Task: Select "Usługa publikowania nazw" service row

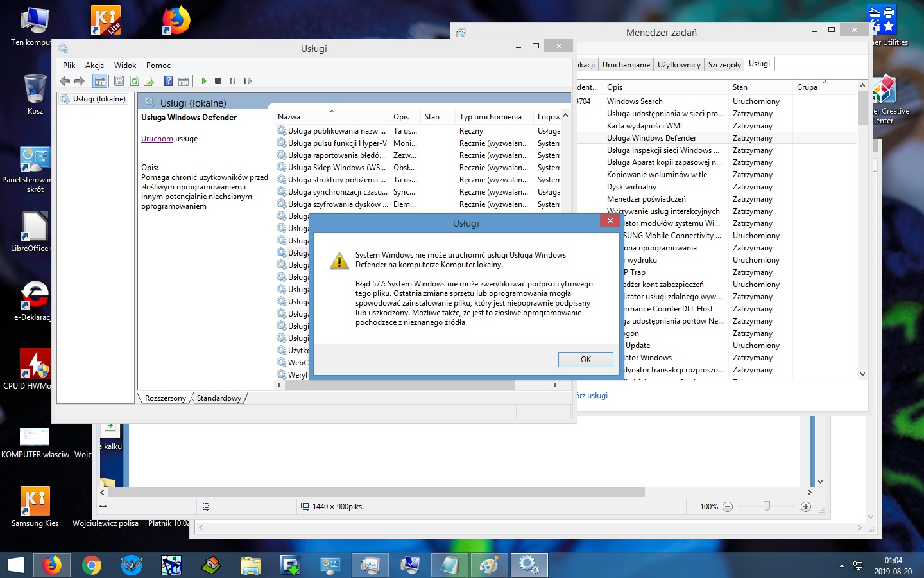Action: coord(419,131)
